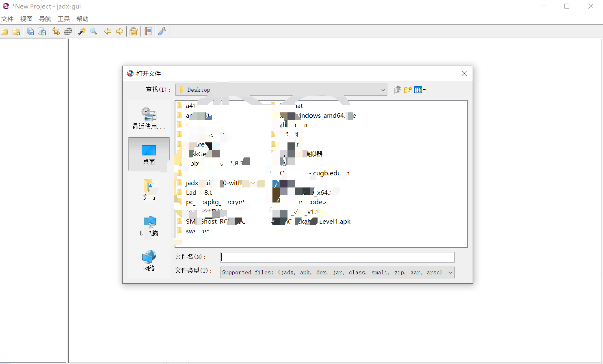603x364 pixels.
Task: Click the save all icon in the toolbar
Action: 30,32
